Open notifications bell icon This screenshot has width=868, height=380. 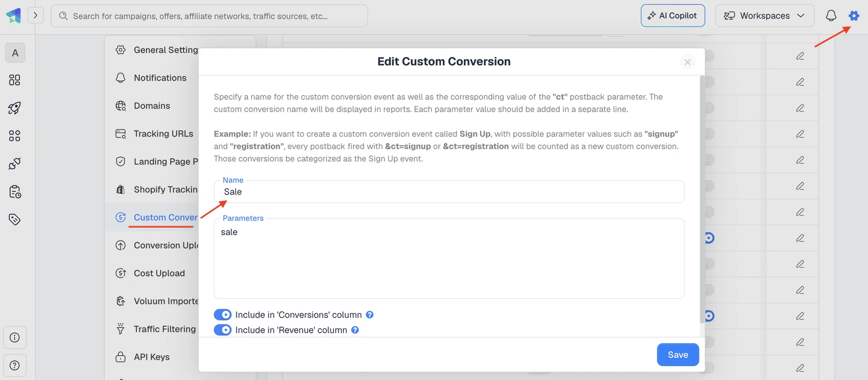pyautogui.click(x=831, y=16)
